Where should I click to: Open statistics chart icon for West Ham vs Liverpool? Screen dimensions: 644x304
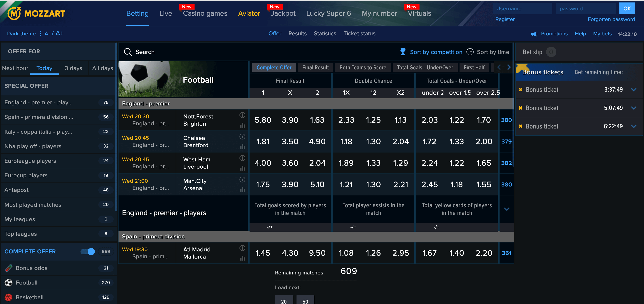(x=242, y=168)
